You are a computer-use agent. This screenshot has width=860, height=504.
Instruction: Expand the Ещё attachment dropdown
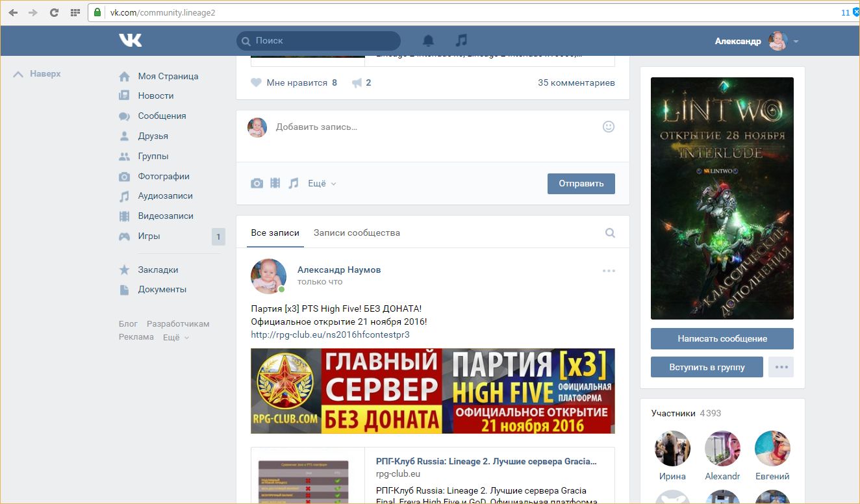coord(322,184)
